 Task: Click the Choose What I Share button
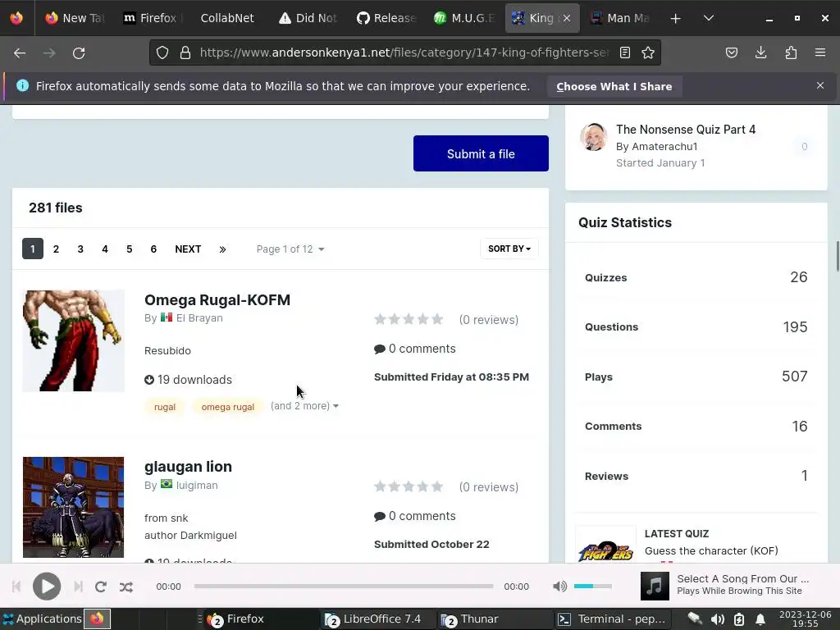coord(614,86)
